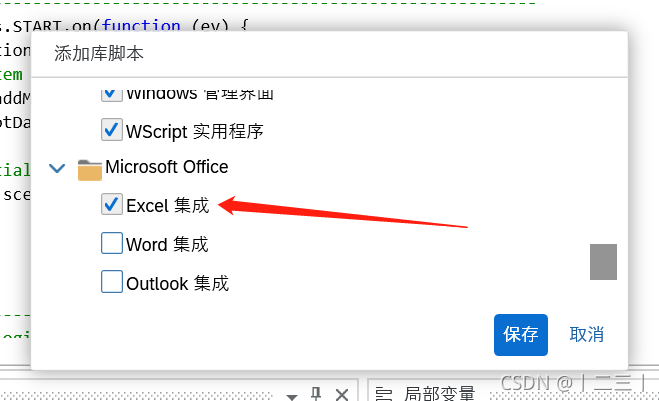Click the pin icon in bottom panel
The image size is (659, 401).
pos(316,394)
